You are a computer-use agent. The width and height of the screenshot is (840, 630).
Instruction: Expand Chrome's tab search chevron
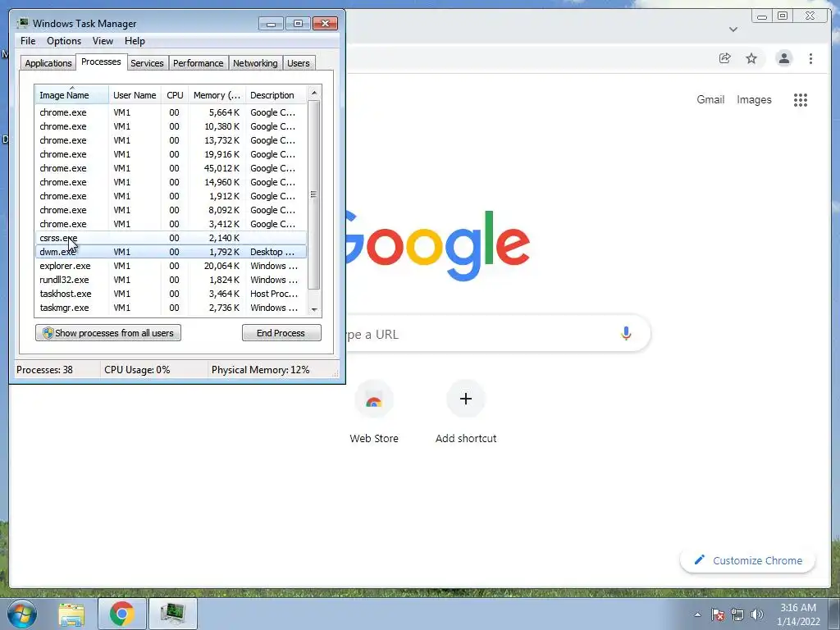(x=733, y=30)
